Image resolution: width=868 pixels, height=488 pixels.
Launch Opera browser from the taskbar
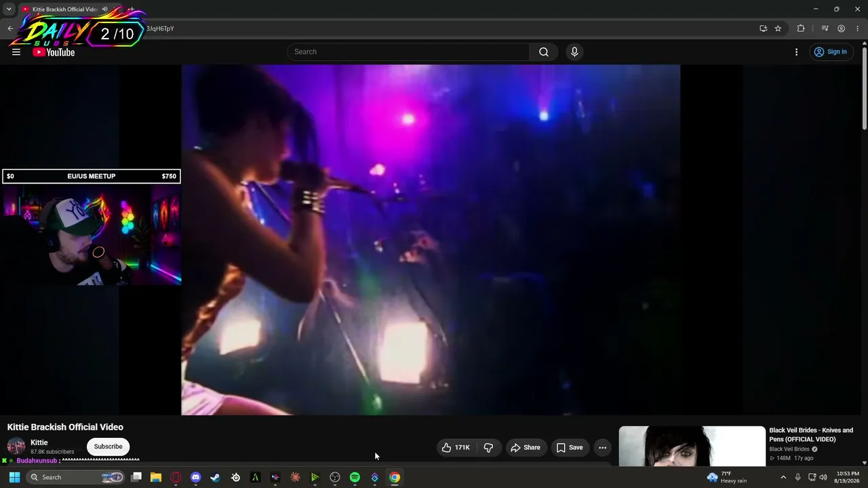coord(176,477)
